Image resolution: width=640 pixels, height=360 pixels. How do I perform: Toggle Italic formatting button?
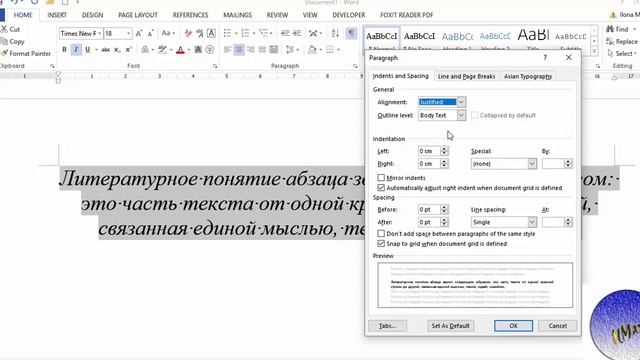[76, 50]
